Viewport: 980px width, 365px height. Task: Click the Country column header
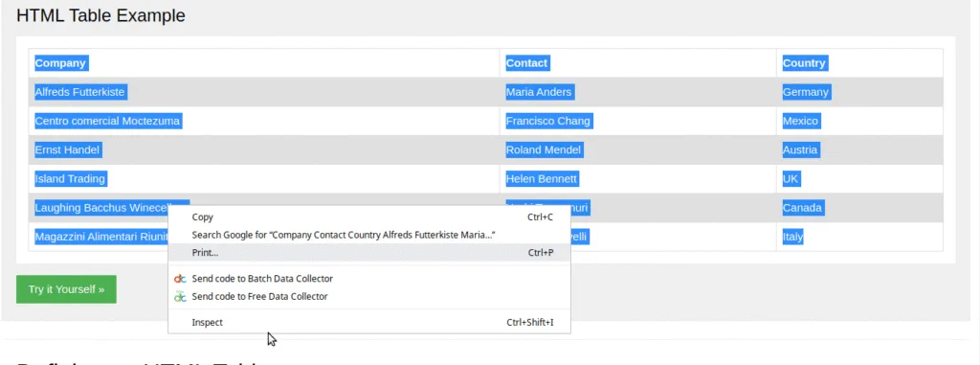coord(804,62)
